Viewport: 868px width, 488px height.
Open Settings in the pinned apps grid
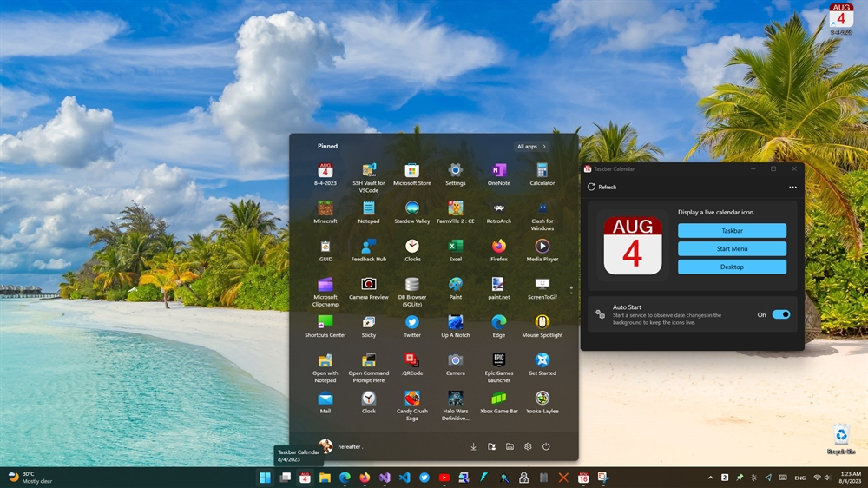pos(456,174)
